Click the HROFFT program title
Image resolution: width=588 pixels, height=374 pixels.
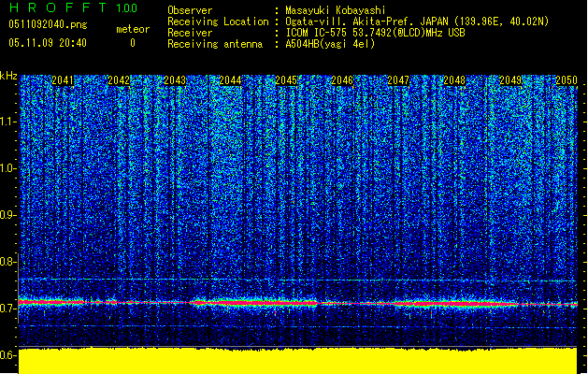(58, 7)
